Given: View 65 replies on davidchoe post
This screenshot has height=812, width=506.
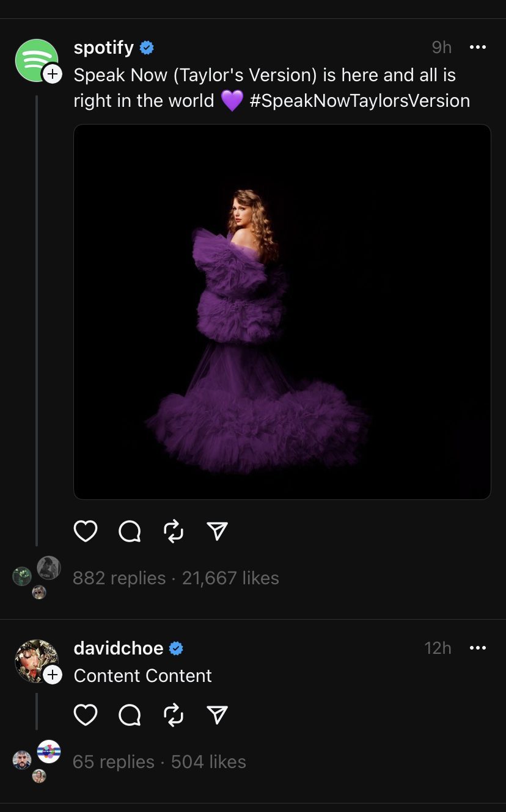Looking at the screenshot, I should click(113, 762).
